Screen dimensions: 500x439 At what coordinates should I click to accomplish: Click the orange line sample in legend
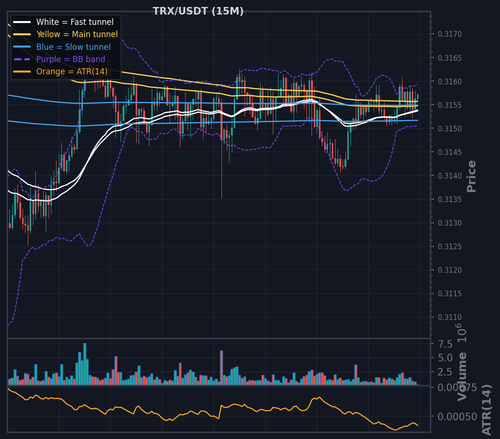coord(22,72)
